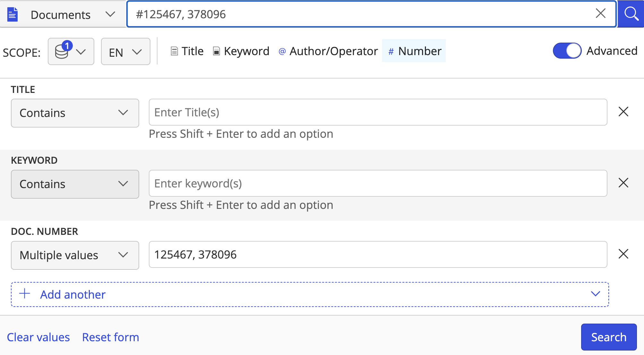The width and height of the screenshot is (644, 355).
Task: Click the plus icon beside Add another
Action: 25,294
